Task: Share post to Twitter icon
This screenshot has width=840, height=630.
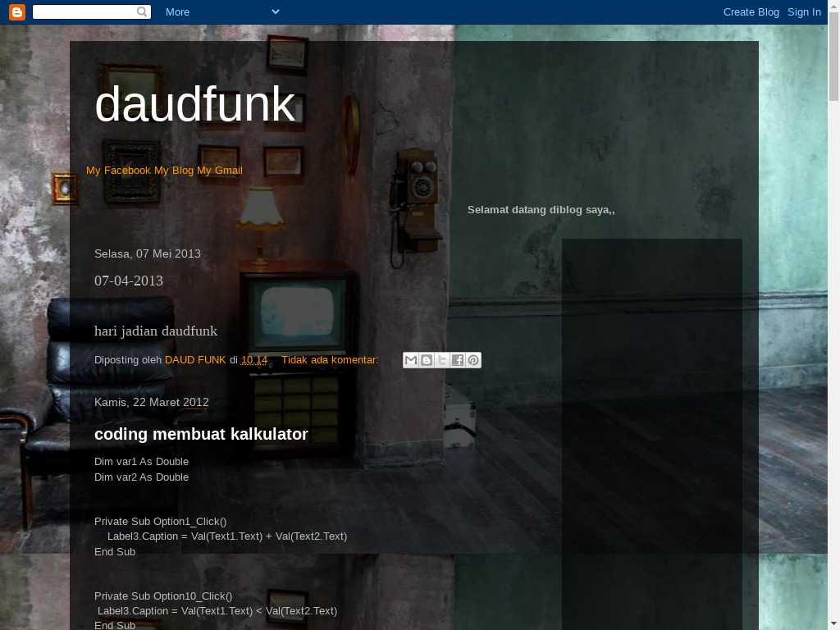Action: click(x=442, y=360)
